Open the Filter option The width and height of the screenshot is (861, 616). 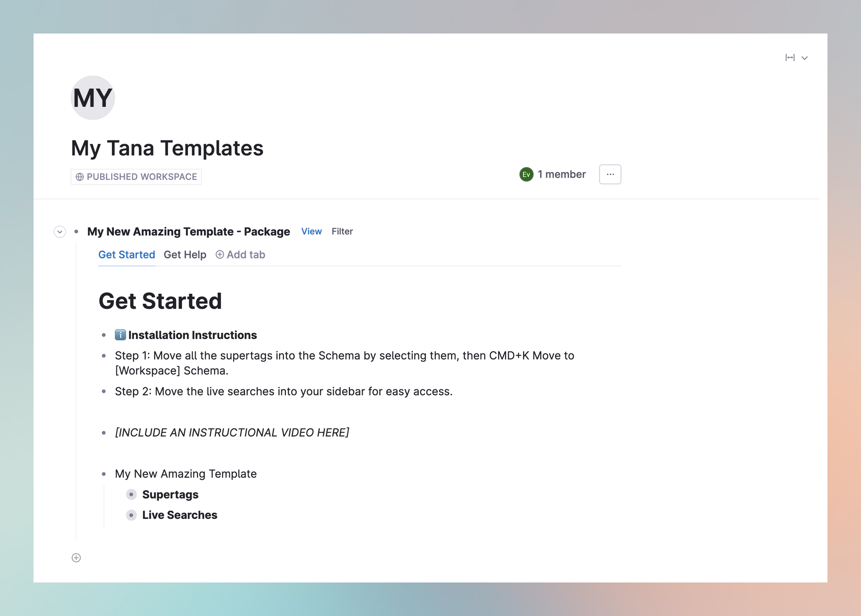click(x=342, y=232)
